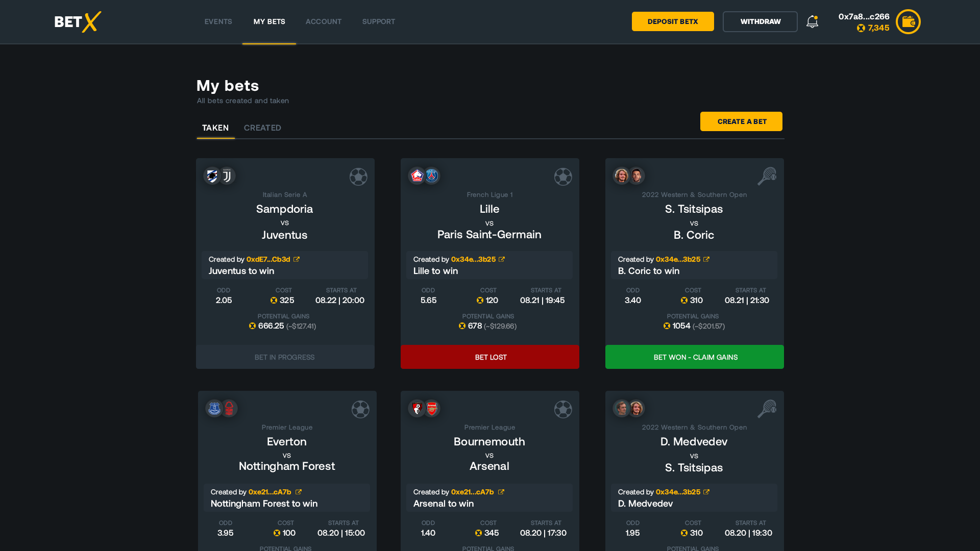This screenshot has height=551, width=980.
Task: Click the BetX logo
Action: (78, 22)
